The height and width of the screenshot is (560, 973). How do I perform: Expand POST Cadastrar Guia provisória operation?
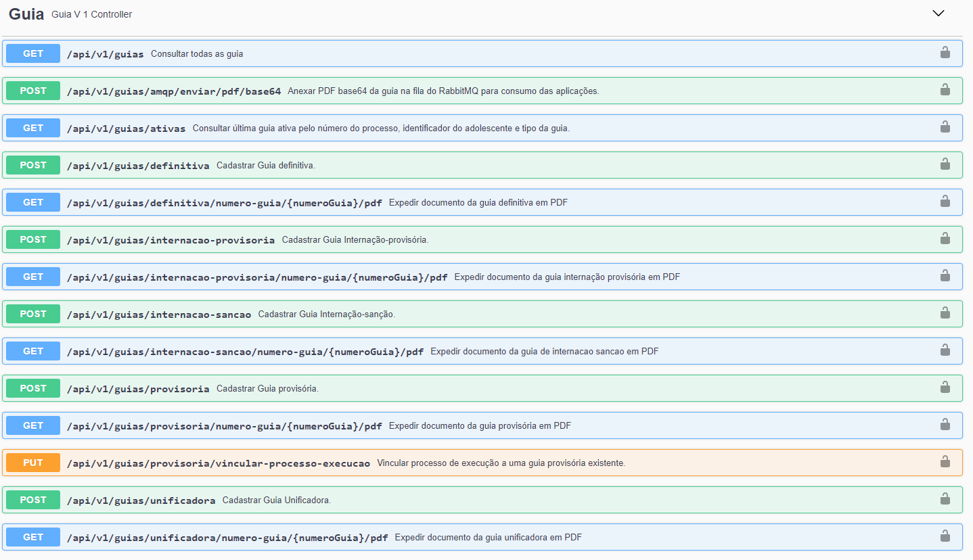(267, 389)
